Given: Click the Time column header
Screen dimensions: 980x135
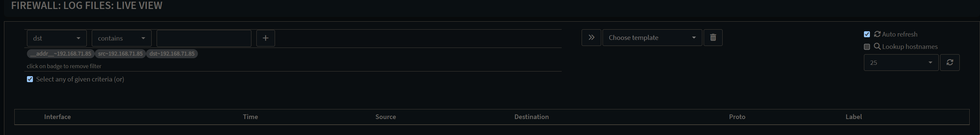Looking at the screenshot, I should (250, 117).
